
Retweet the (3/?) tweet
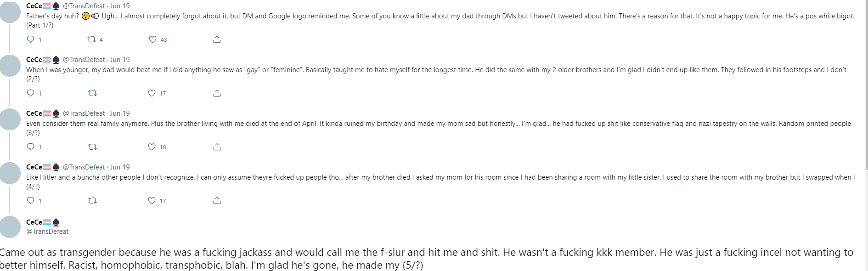[x=92, y=147]
